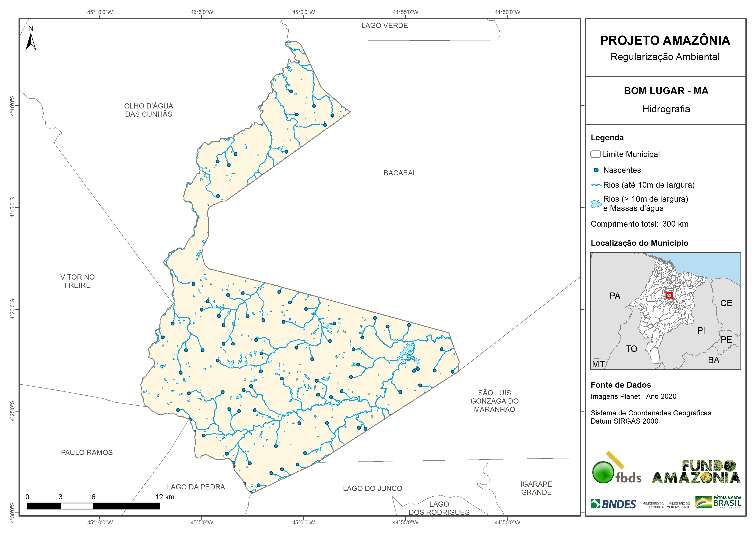Click the Ministério do Meio Ambiente logo
This screenshot has width=756, height=534.
click(x=678, y=505)
